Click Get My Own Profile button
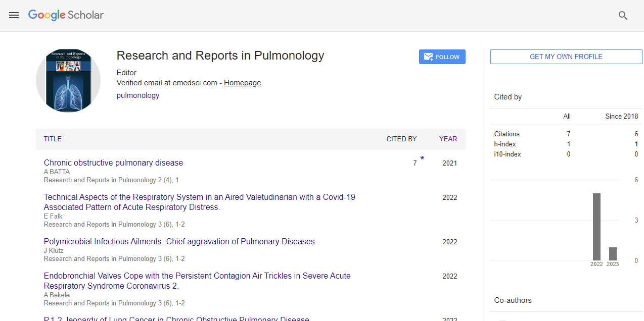Screen dimensions: 644x321 (566, 57)
